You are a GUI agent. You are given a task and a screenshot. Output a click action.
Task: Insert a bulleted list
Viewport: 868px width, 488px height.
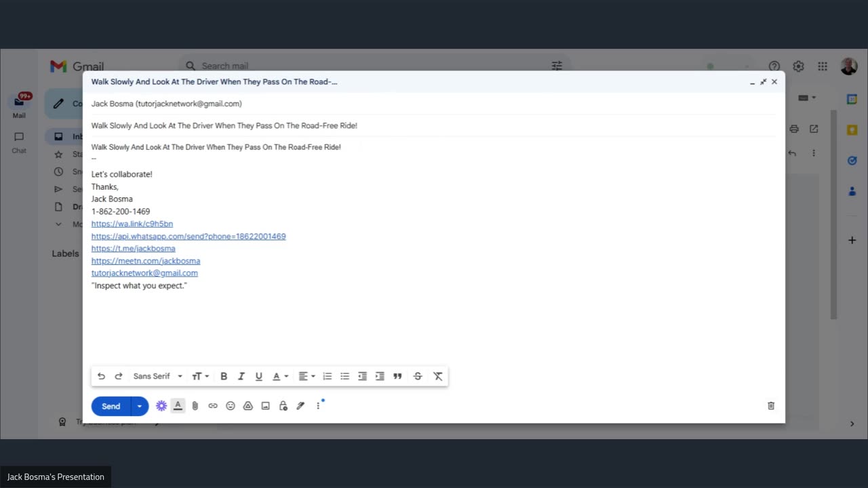[345, 376]
